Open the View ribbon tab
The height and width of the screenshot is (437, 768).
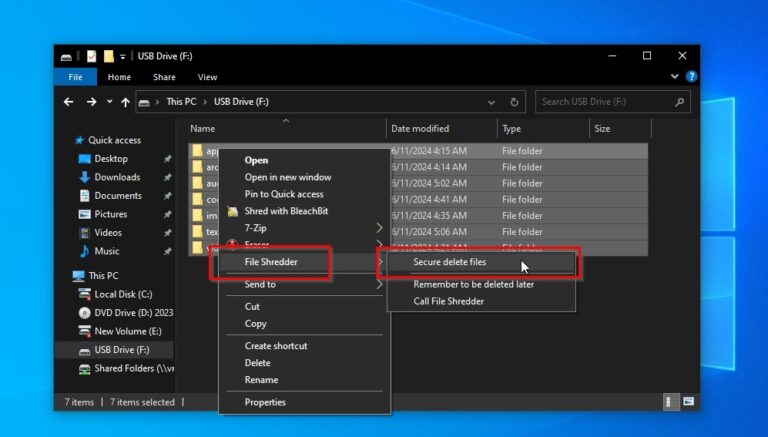point(207,77)
